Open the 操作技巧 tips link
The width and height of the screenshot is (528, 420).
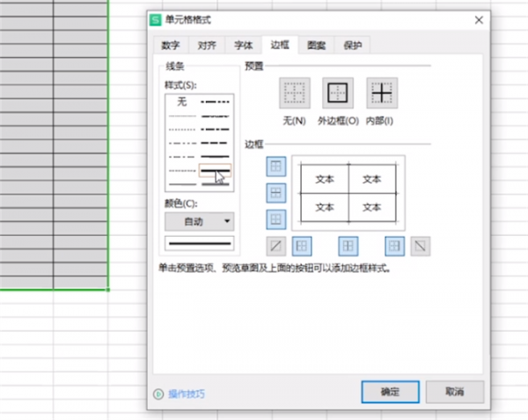click(x=186, y=394)
